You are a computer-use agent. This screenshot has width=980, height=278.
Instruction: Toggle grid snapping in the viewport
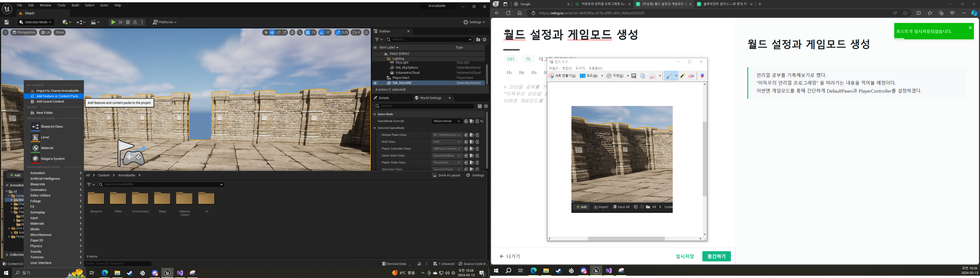(307, 33)
